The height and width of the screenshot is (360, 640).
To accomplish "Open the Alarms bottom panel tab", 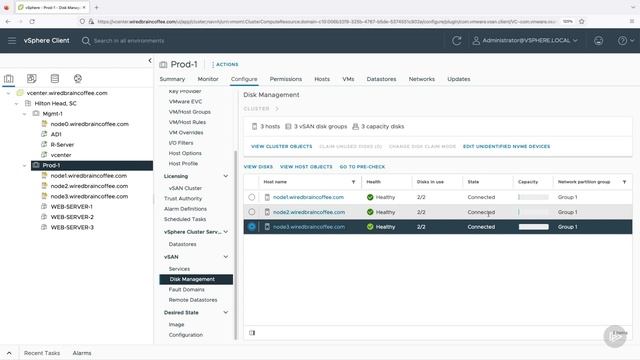I will point(82,353).
